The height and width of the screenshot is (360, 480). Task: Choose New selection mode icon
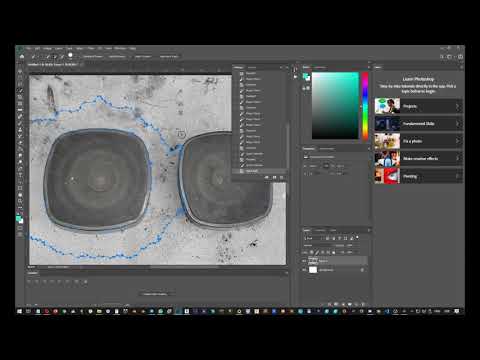tap(48, 57)
